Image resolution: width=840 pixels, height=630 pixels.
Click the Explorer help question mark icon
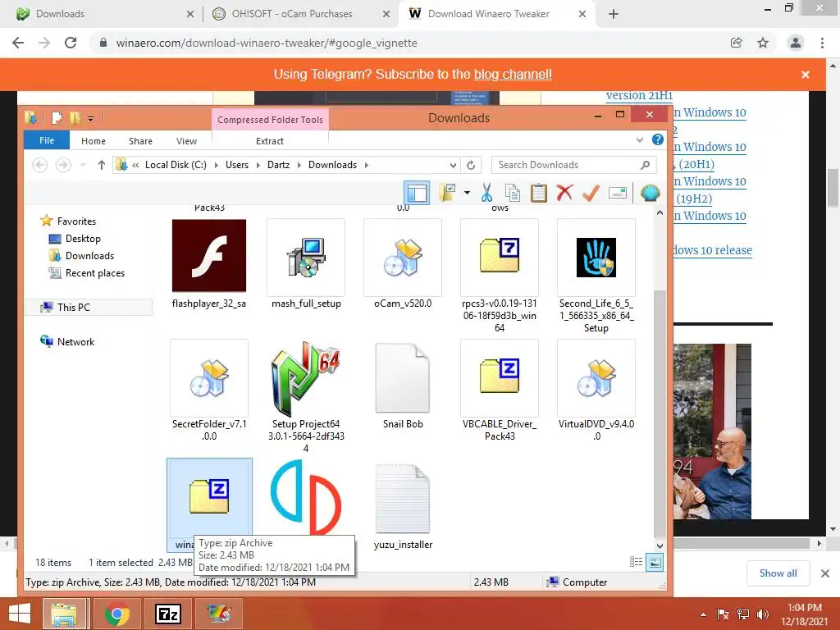(658, 139)
